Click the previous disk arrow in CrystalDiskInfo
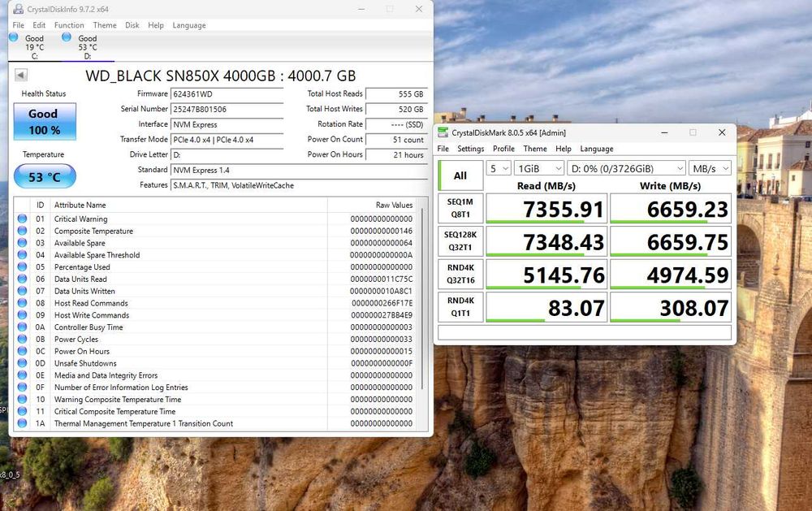The image size is (812, 511). (21, 75)
